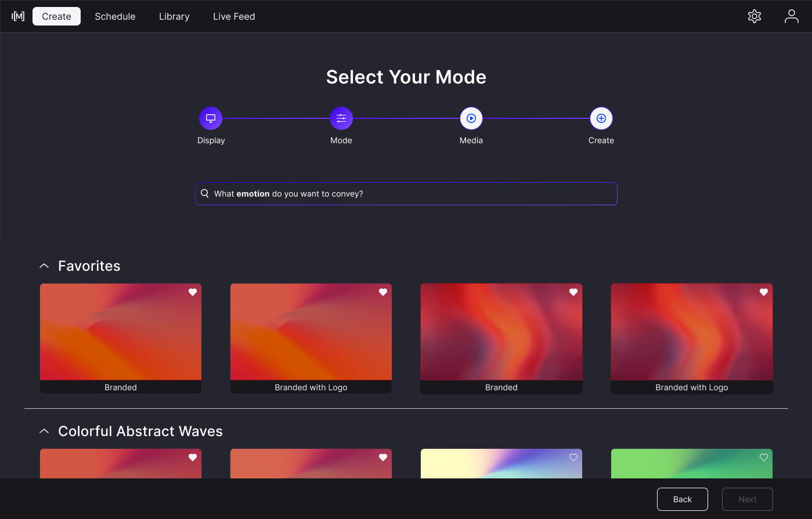The image size is (812, 519).
Task: Toggle heart on second Colorful Abstract Waves card
Action: coord(383,458)
